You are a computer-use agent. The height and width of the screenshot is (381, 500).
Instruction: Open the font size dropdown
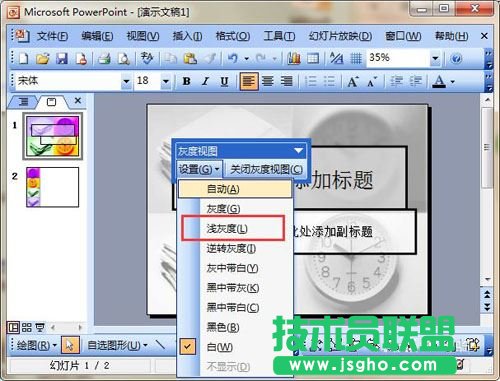tap(166, 81)
